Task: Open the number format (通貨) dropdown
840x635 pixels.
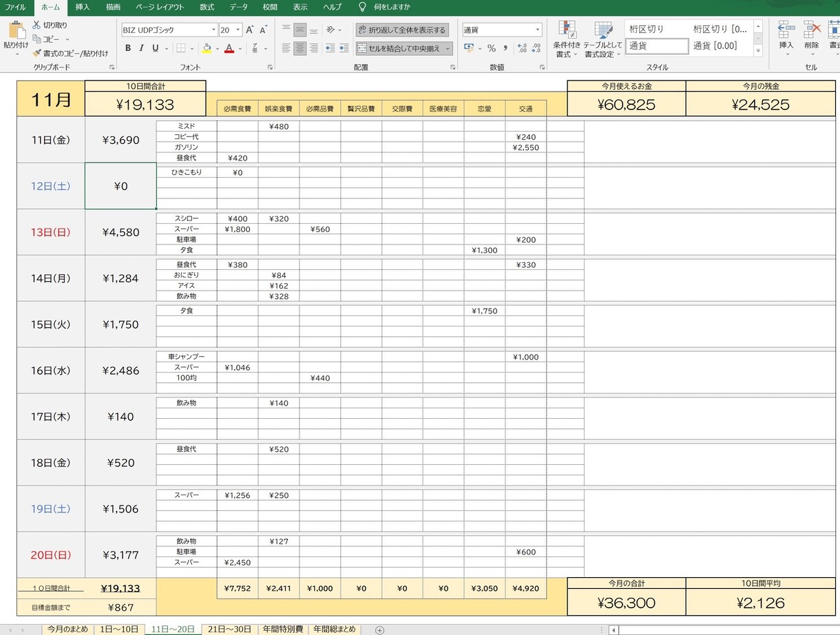Action: pos(538,30)
